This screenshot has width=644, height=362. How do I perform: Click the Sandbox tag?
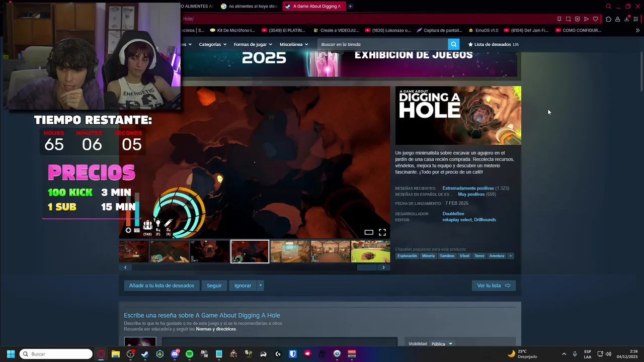pyautogui.click(x=447, y=256)
